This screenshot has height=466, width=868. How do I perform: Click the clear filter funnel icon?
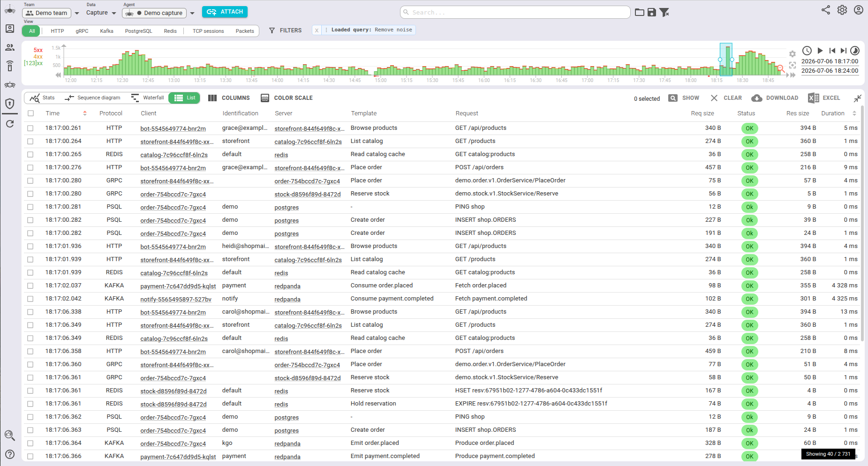pos(664,12)
